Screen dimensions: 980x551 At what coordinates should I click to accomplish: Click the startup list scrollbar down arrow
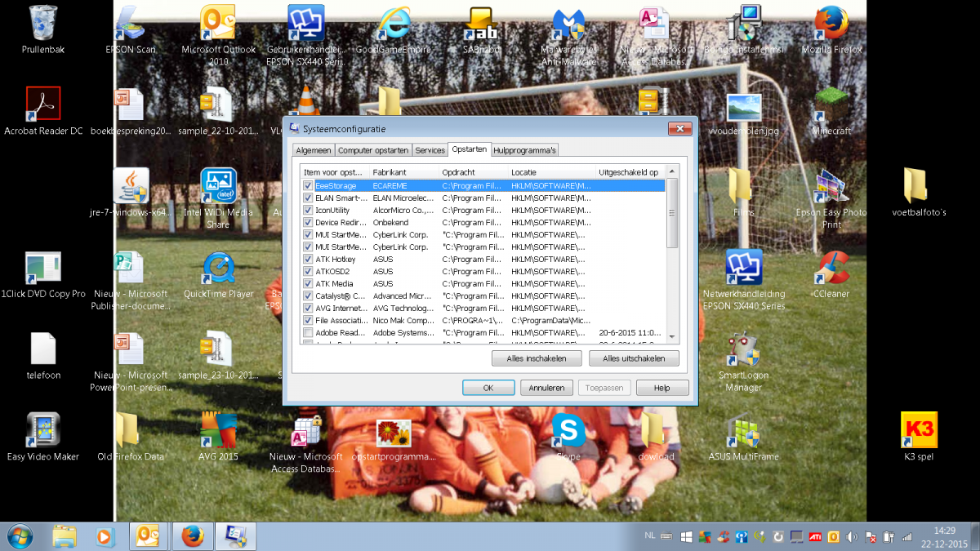coord(672,336)
